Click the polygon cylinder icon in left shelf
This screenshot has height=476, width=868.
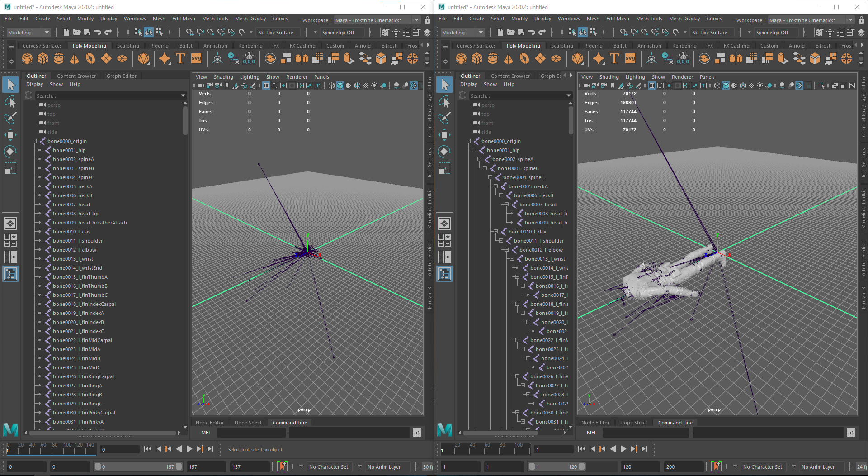click(x=59, y=59)
